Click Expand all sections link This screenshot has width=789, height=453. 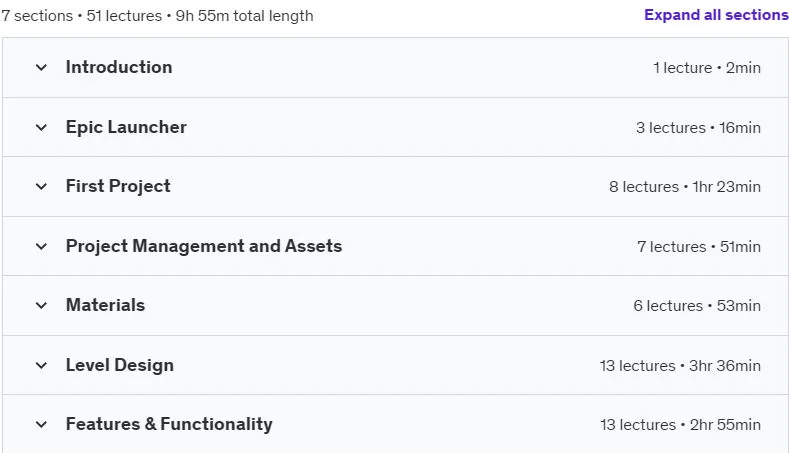pos(716,15)
